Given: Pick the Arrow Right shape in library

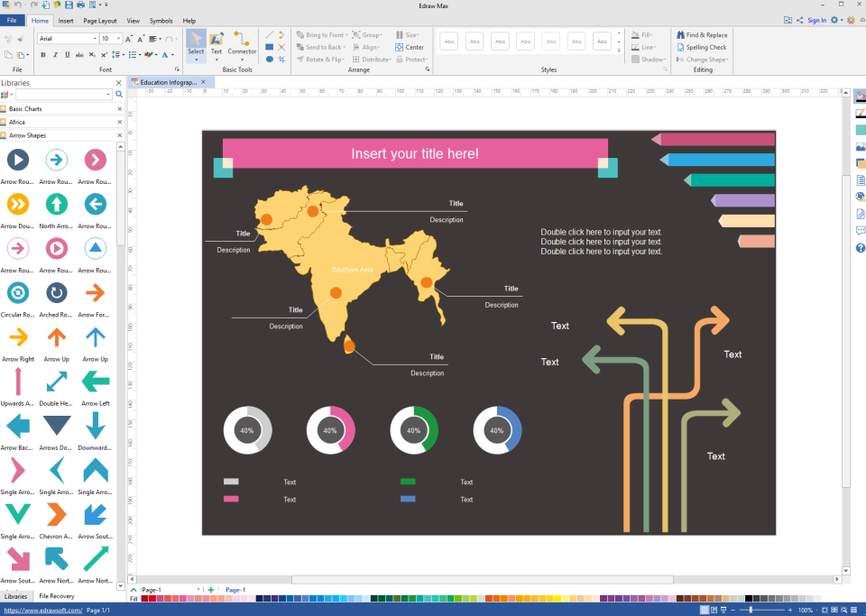Looking at the screenshot, I should pos(18,337).
